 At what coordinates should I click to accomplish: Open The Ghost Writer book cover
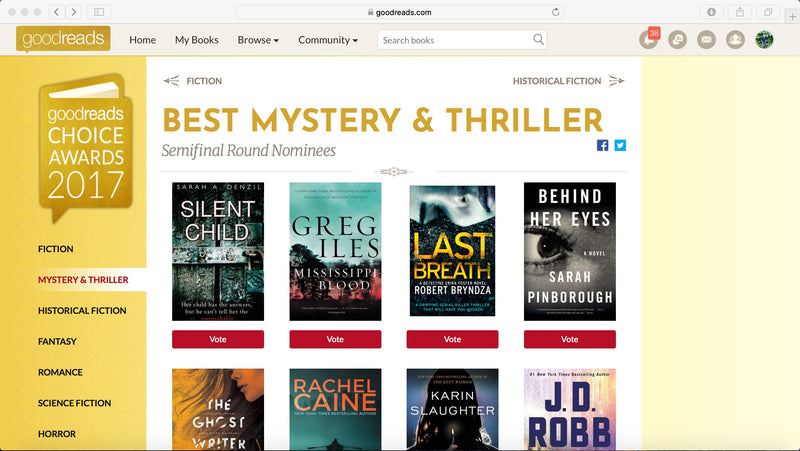(218, 410)
